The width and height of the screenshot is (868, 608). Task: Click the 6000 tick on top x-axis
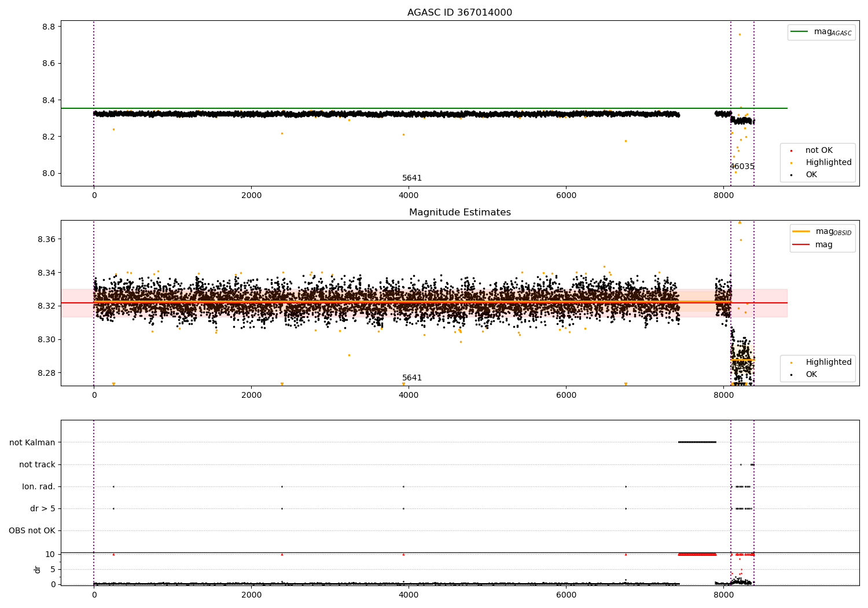click(x=566, y=196)
